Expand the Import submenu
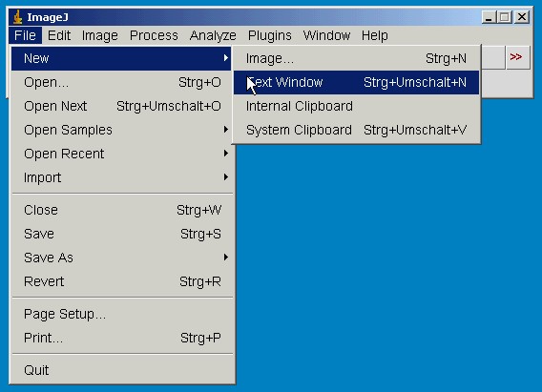The image size is (542, 392). pos(121,177)
